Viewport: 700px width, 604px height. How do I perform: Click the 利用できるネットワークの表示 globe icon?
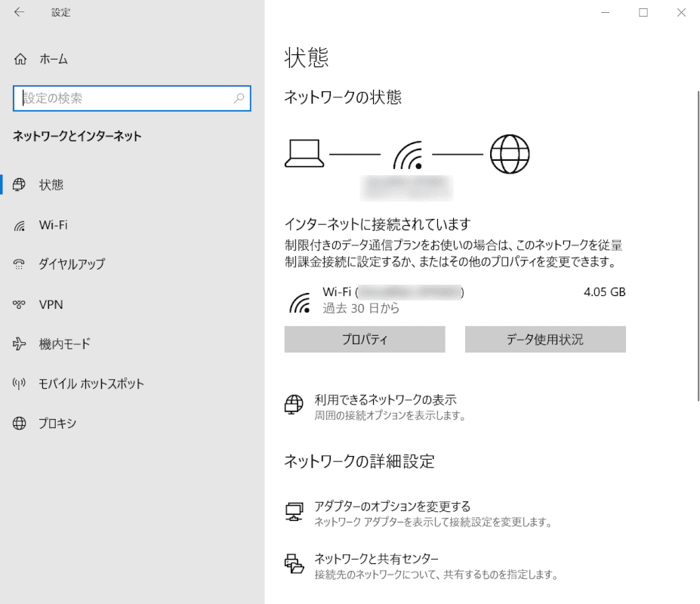point(294,405)
